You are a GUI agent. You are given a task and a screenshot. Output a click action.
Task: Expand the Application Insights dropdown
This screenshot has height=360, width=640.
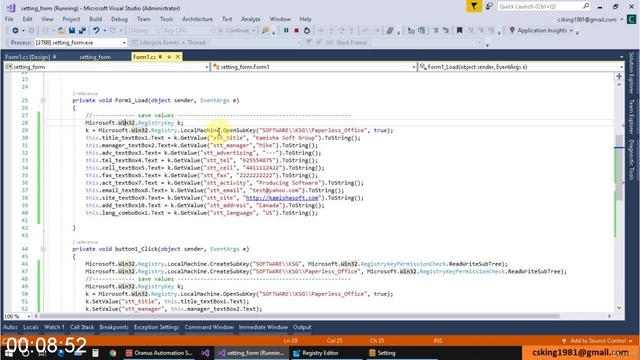(x=571, y=31)
